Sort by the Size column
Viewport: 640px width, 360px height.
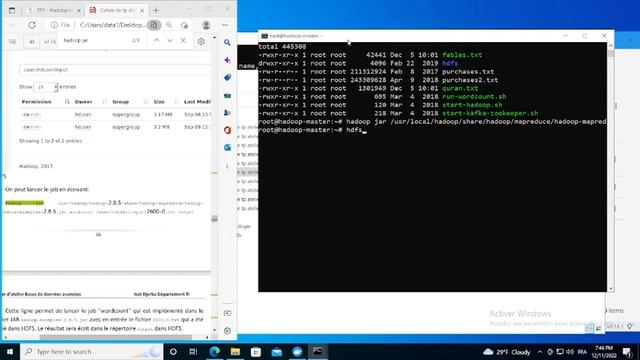pyautogui.click(x=159, y=102)
